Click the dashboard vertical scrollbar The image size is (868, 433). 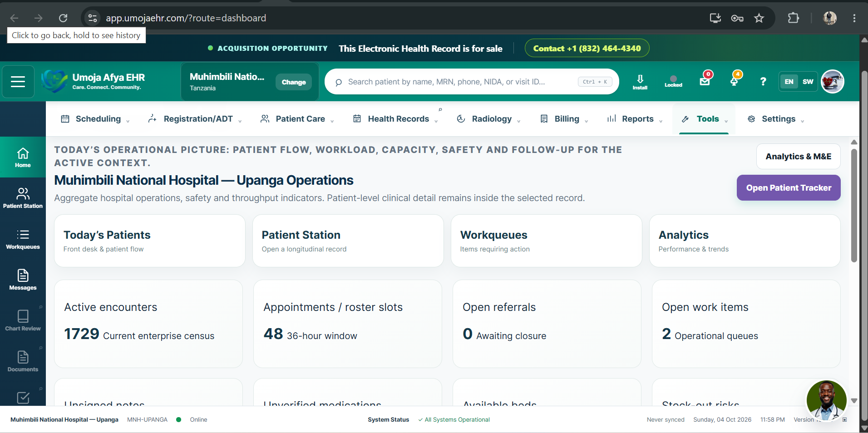point(854,205)
